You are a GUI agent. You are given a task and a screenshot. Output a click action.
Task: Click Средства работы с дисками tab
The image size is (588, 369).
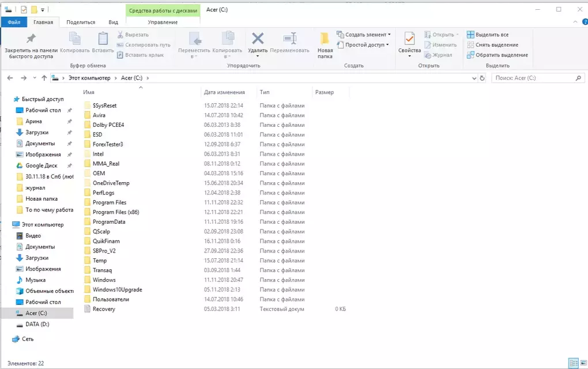(163, 10)
